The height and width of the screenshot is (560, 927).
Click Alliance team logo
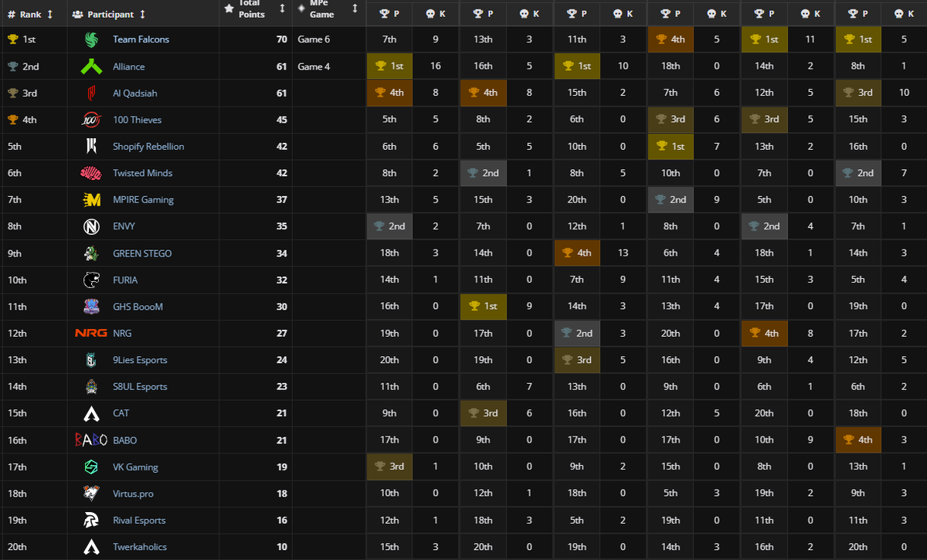(91, 66)
